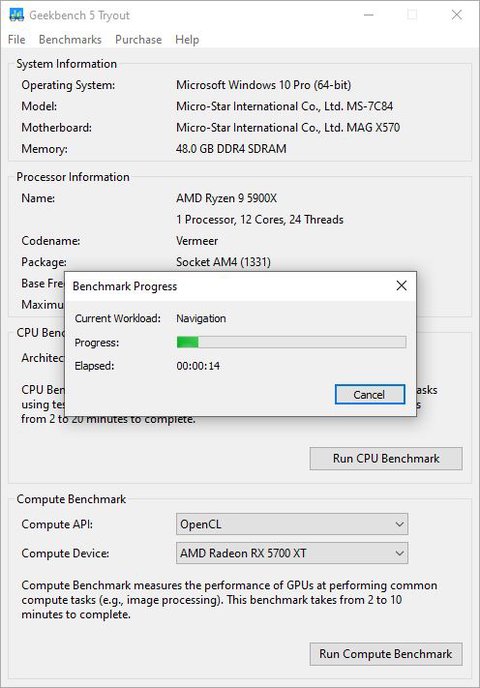Expand the Compute Device dropdown

pos(292,553)
